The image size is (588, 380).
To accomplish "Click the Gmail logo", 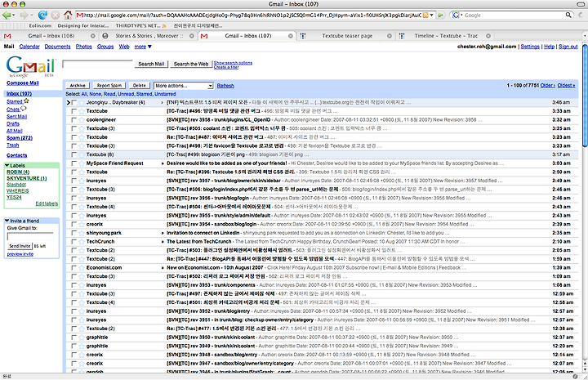I will pyautogui.click(x=31, y=66).
